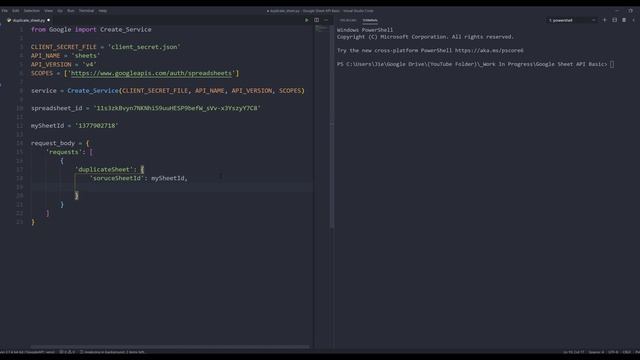The width and height of the screenshot is (640, 360).
Task: Switch to the Terminal panel tab
Action: click(x=370, y=20)
